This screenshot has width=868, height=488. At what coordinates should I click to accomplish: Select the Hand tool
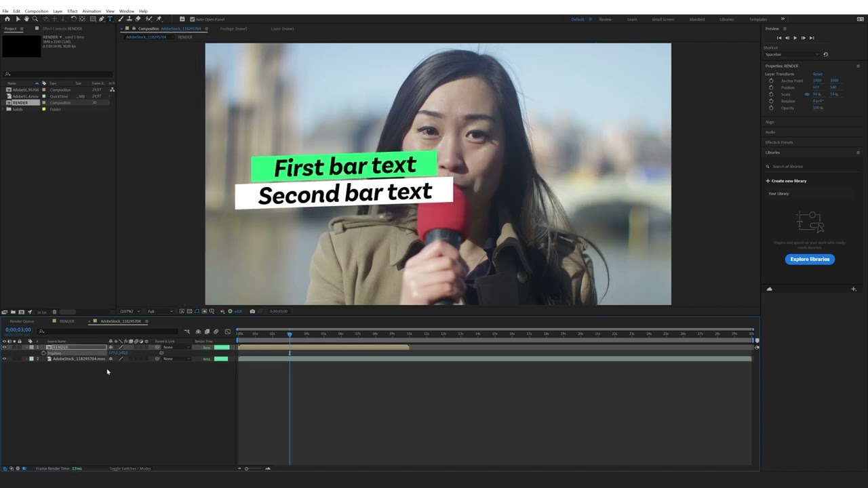pos(26,19)
